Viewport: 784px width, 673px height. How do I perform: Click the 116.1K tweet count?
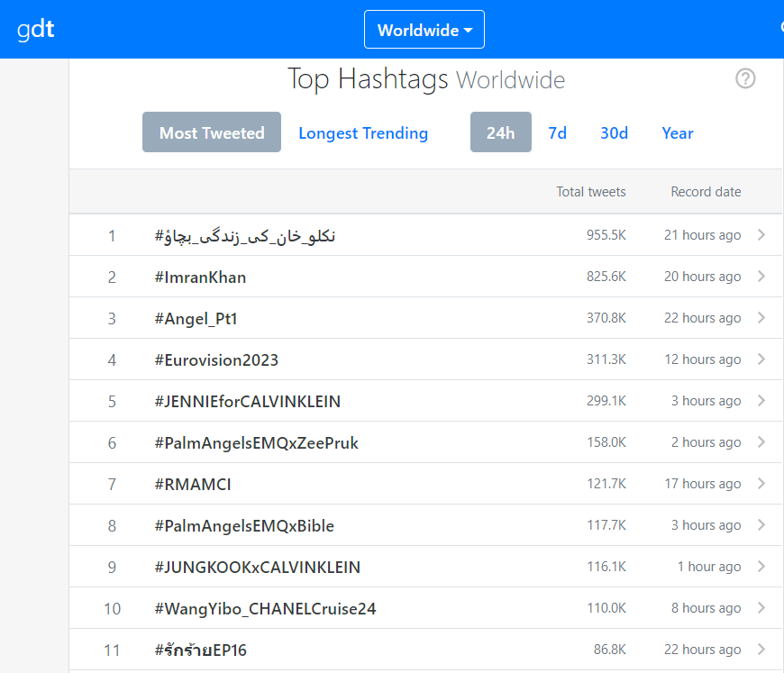point(606,567)
